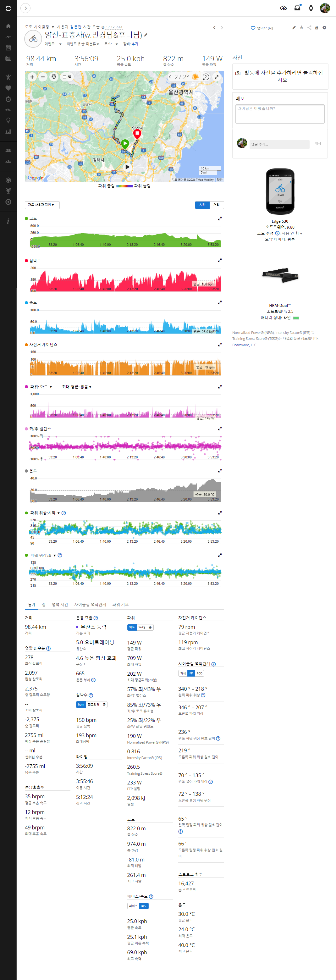Open the bar-chart Reports sidebar icon
The height and width of the screenshot is (980, 336).
8,132
